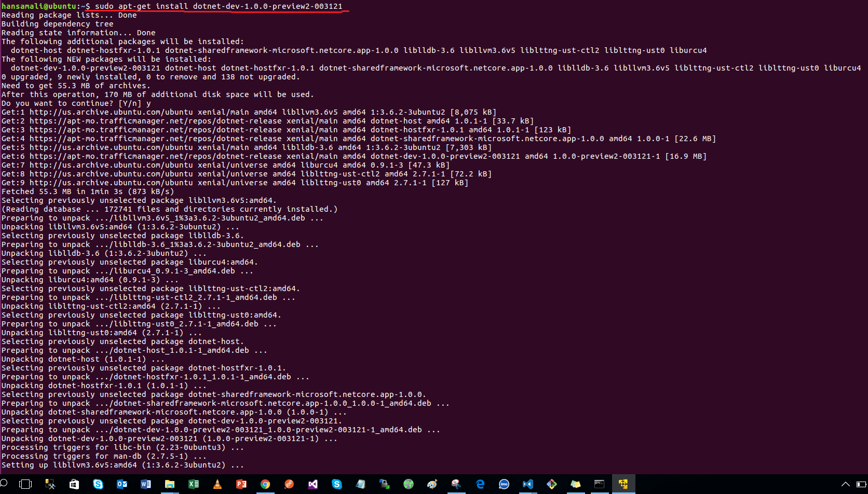Open File Explorer on the taskbar
The height and width of the screenshot is (494, 868).
click(170, 484)
